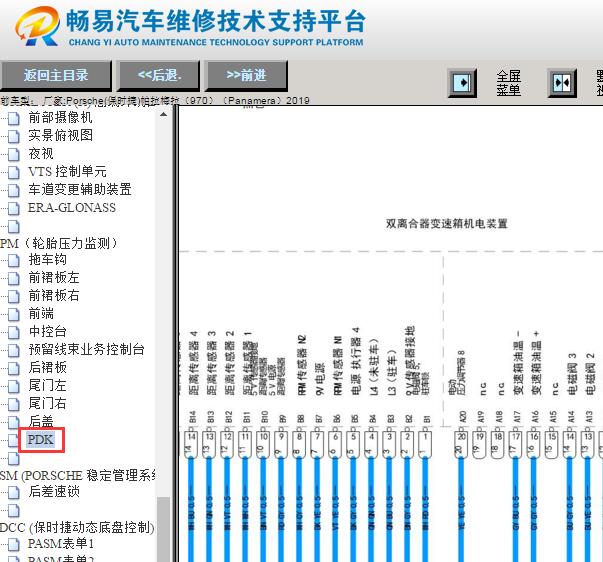Select 前裙板右 entry
603x562 pixels.
point(54,295)
